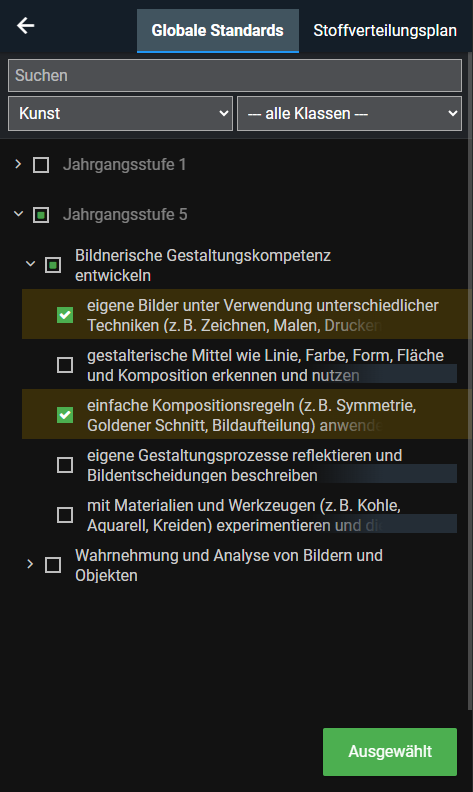Check eigene Gestaltungsprozesse reflektieren checkbox
Image resolution: width=473 pixels, height=792 pixels.
65,465
